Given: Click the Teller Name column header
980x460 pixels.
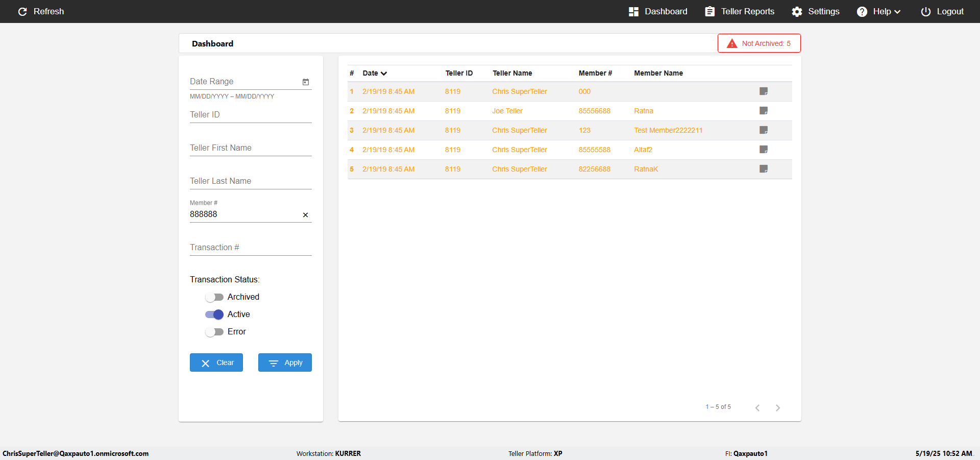Looking at the screenshot, I should click(x=512, y=73).
